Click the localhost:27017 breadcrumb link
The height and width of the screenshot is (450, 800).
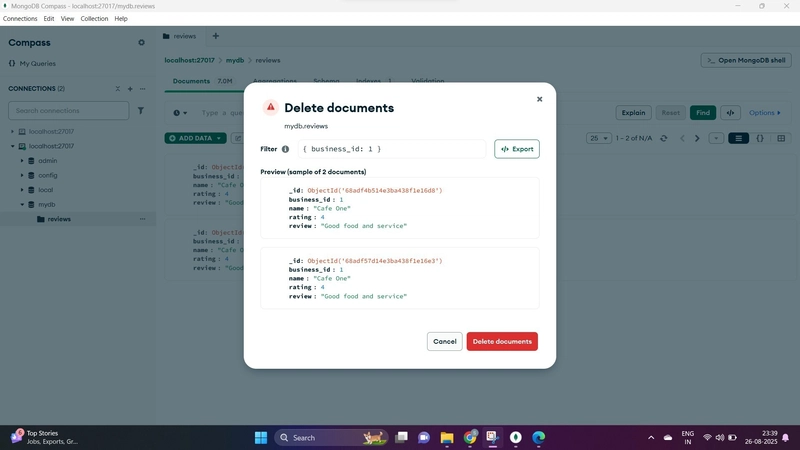(x=189, y=60)
